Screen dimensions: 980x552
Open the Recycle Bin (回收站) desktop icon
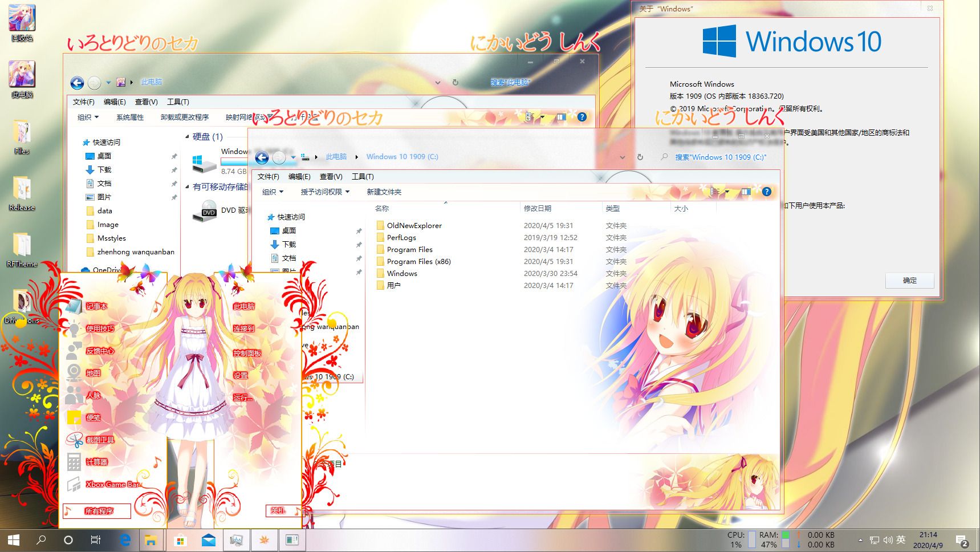[22, 23]
